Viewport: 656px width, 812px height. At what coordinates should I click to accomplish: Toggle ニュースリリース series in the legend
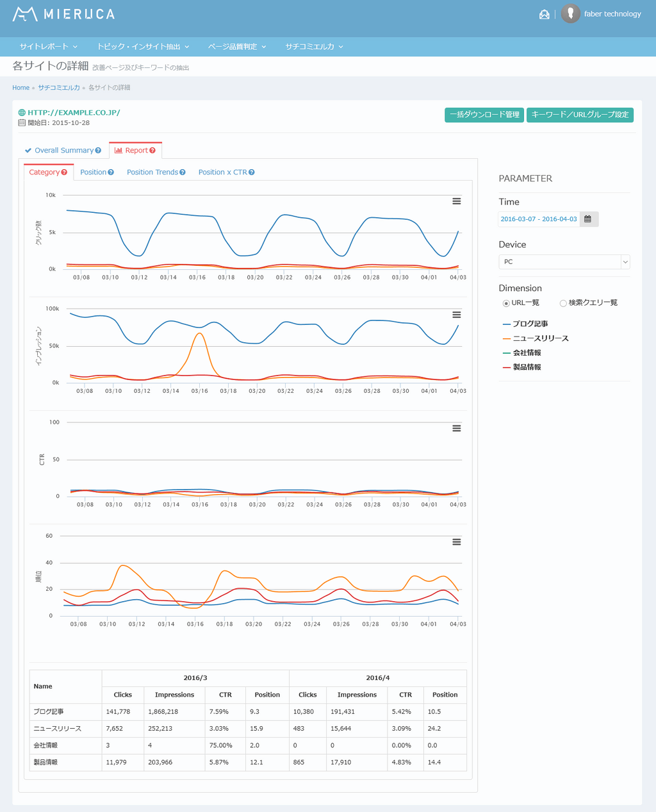[x=540, y=338]
